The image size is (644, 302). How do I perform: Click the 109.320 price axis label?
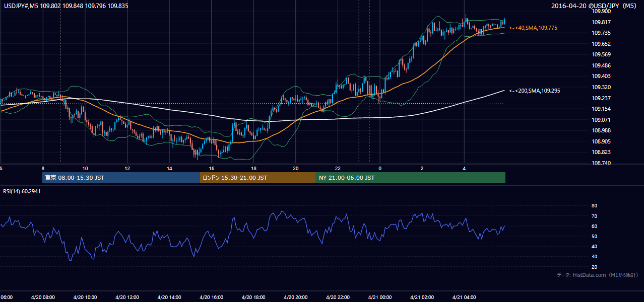(x=601, y=87)
